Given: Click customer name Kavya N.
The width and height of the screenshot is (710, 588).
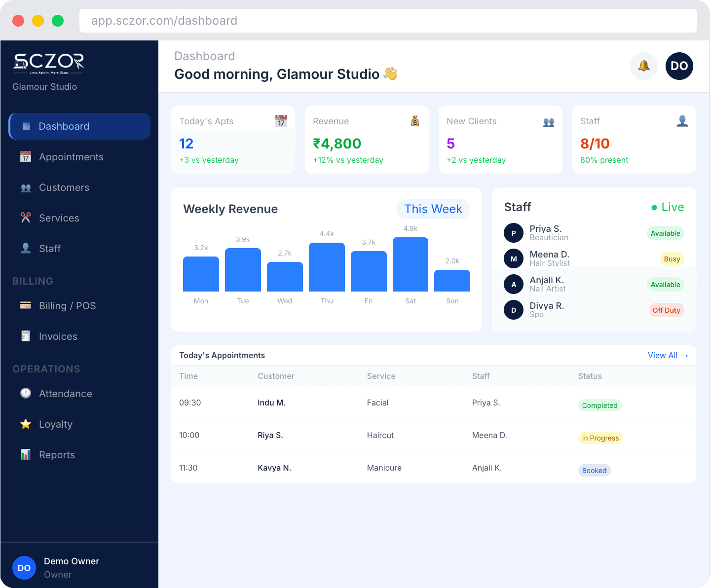Looking at the screenshot, I should [x=274, y=468].
